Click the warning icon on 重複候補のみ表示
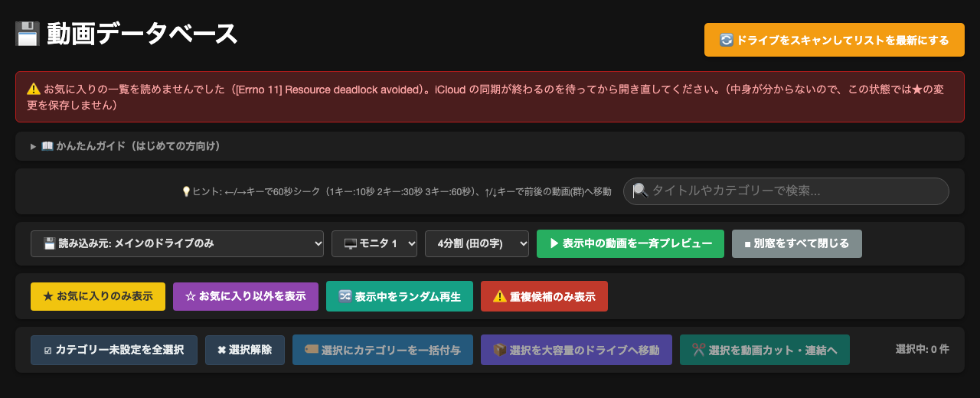The height and width of the screenshot is (398, 980). pyautogui.click(x=500, y=296)
